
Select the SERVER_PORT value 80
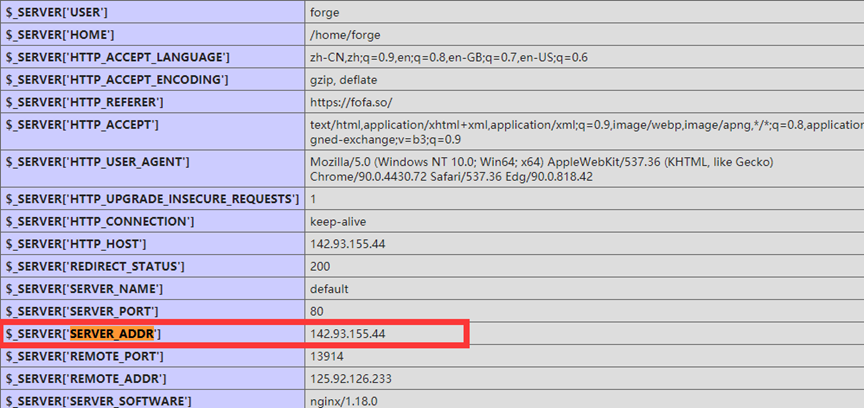[317, 311]
